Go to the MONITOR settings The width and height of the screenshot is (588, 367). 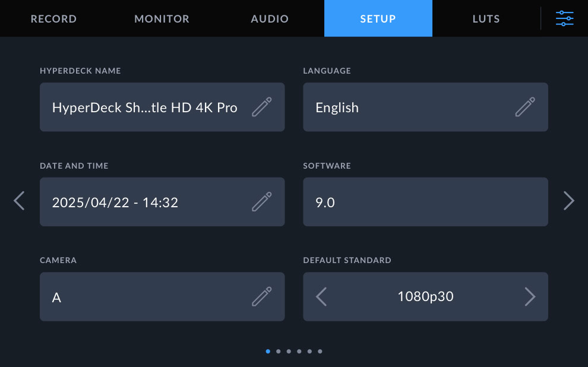[x=162, y=18]
